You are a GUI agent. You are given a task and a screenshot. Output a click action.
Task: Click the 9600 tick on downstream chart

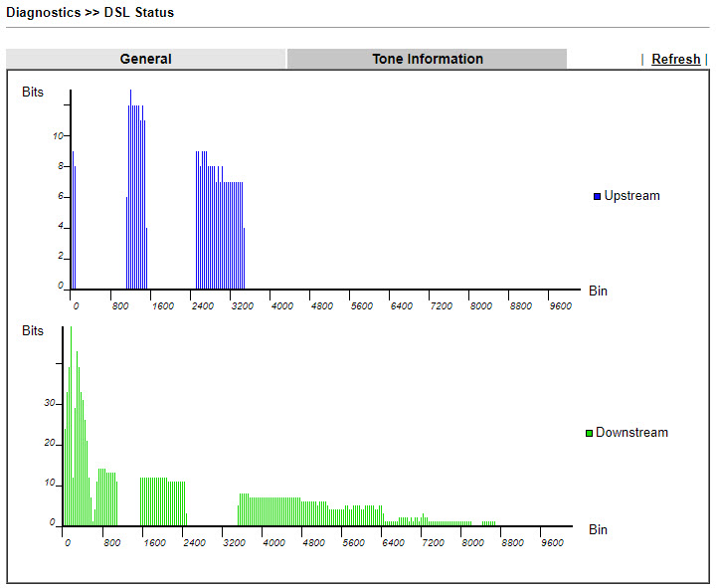tap(552, 543)
